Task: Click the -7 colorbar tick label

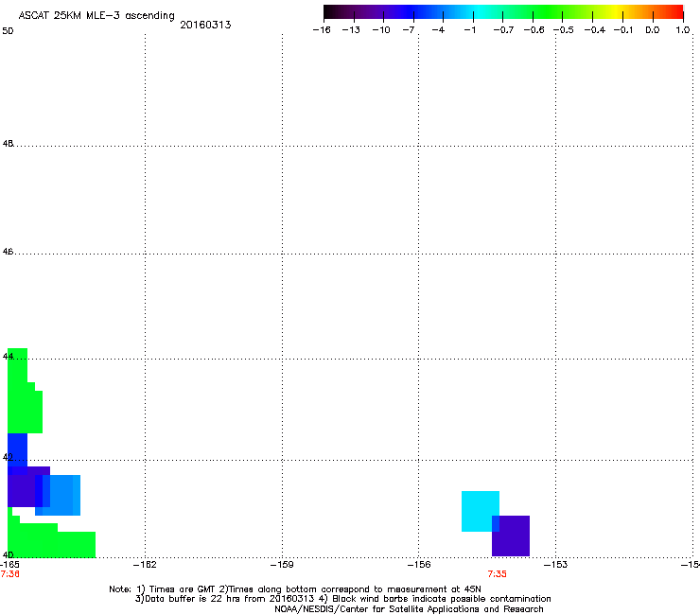Action: tap(409, 30)
